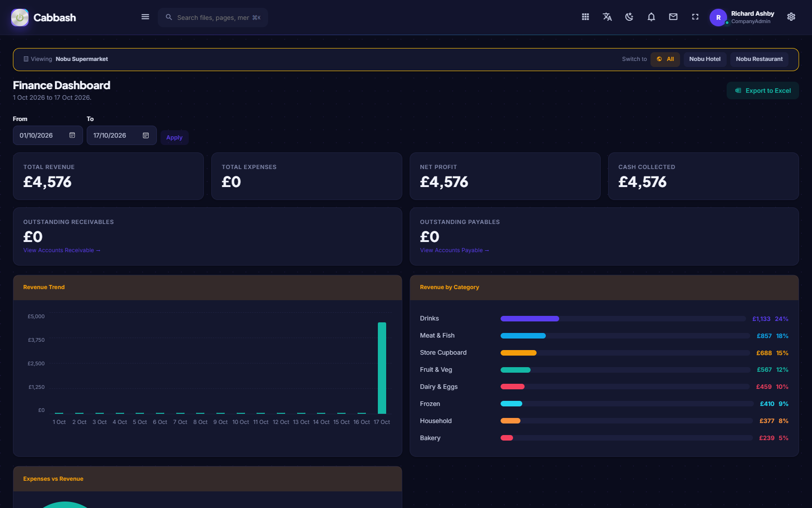Open Richard Ashby profile avatar
This screenshot has height=508, width=812.
tap(718, 18)
